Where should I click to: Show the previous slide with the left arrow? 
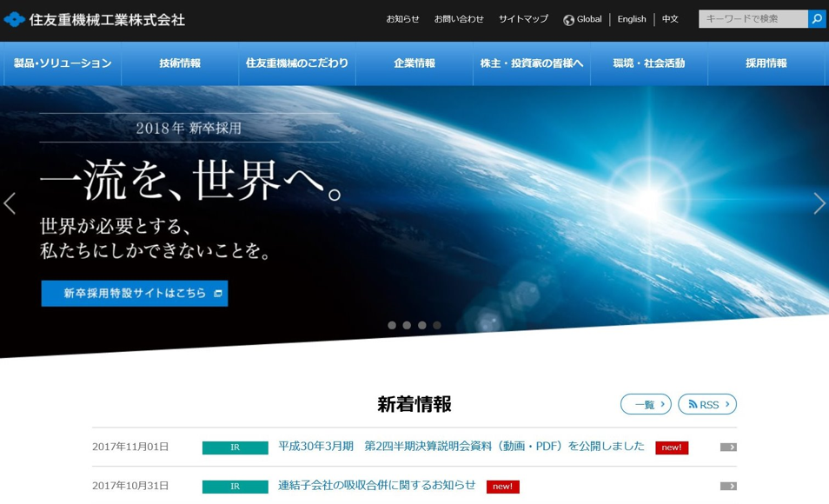[10, 203]
